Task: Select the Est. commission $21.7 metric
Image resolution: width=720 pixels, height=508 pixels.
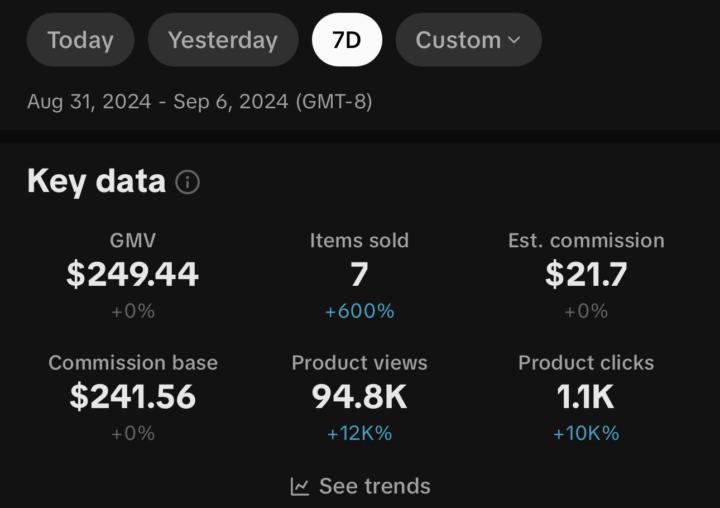Action: [586, 275]
